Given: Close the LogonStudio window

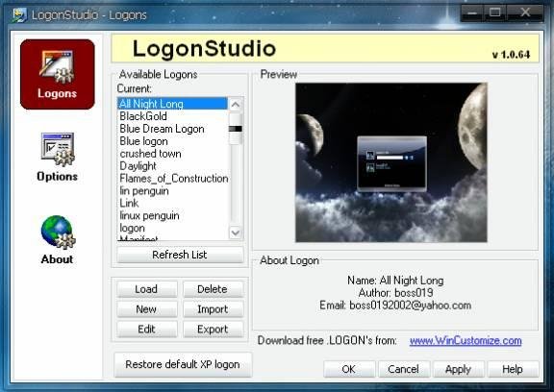Looking at the screenshot, I should coord(525,13).
